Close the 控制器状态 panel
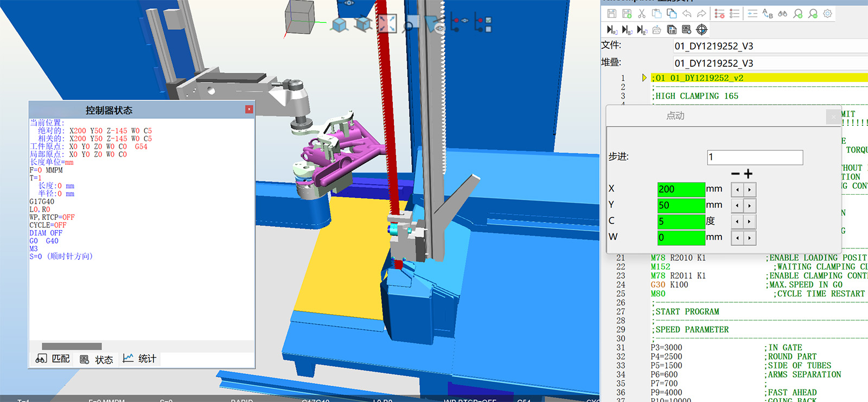This screenshot has width=868, height=402. [x=249, y=110]
